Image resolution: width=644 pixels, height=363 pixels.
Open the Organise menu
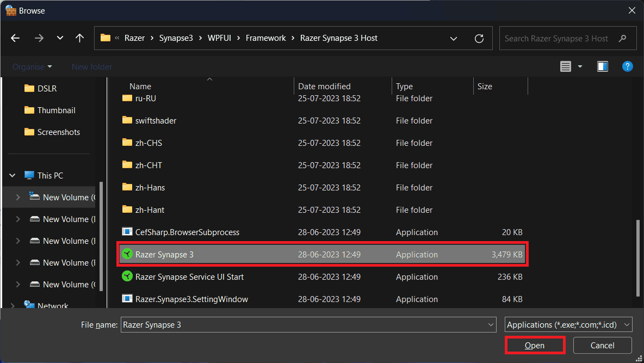point(32,66)
